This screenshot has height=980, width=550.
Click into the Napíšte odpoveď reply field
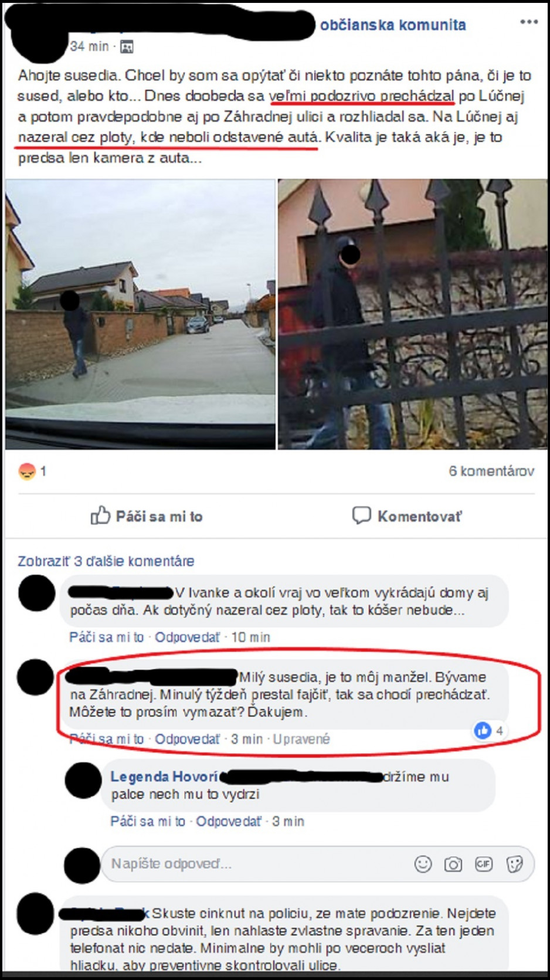click(258, 864)
